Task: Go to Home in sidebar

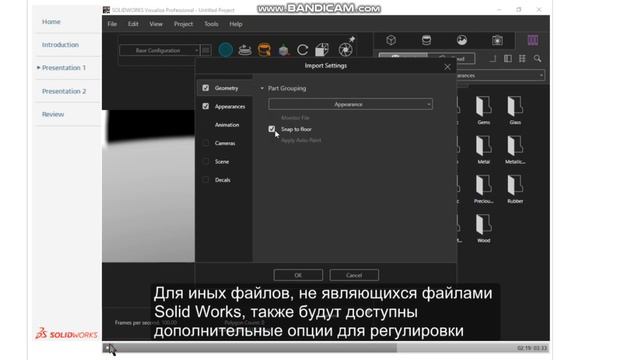Action: [51, 22]
